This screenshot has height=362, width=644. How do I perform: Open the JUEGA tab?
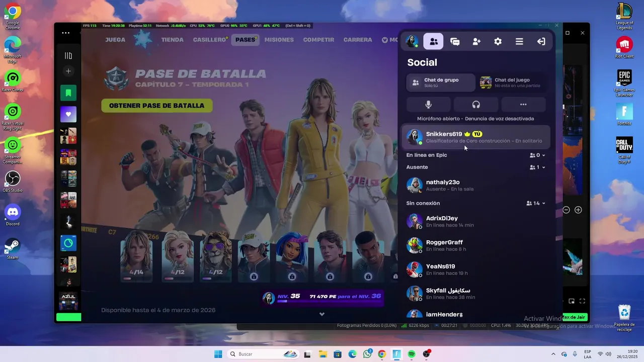tap(115, 40)
